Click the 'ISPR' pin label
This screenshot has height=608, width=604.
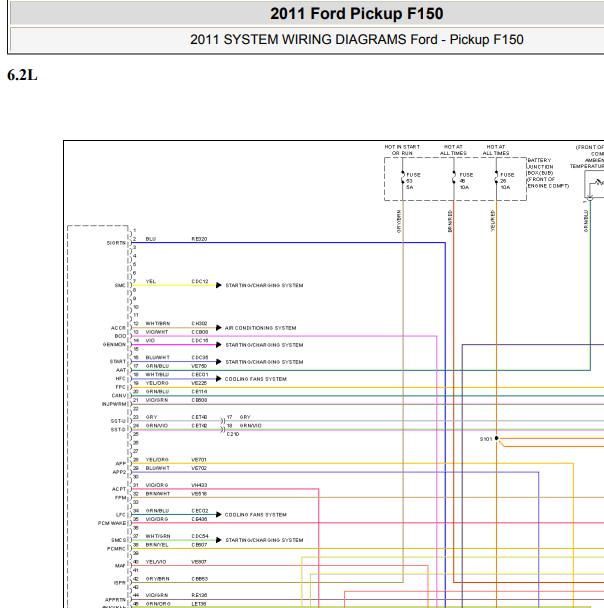pos(120,583)
